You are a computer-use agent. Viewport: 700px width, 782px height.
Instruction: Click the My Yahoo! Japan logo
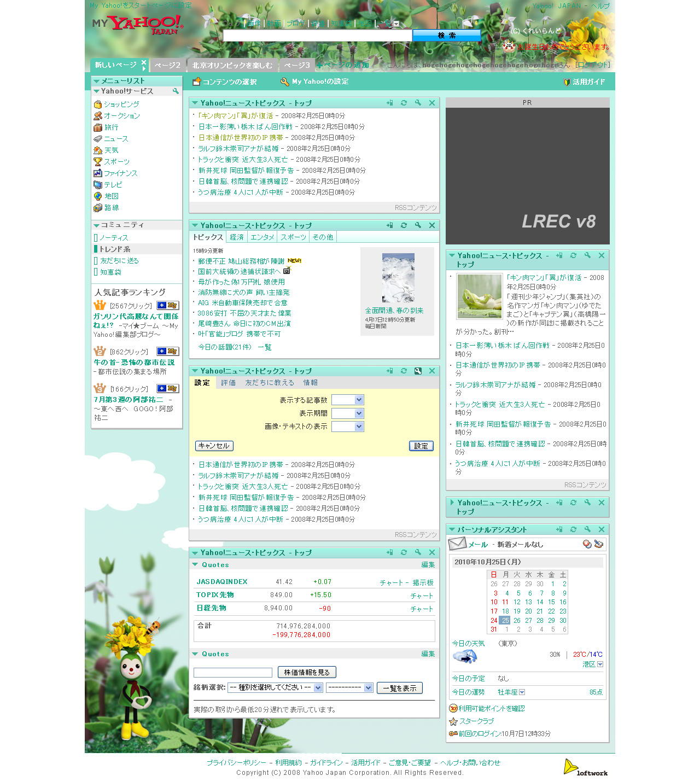pos(138,25)
